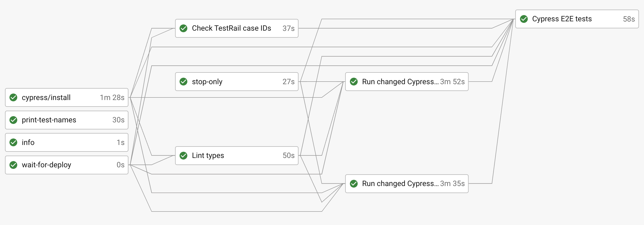The height and width of the screenshot is (225, 644).
Task: Click the green success icon on cypress/install
Action: (x=14, y=97)
